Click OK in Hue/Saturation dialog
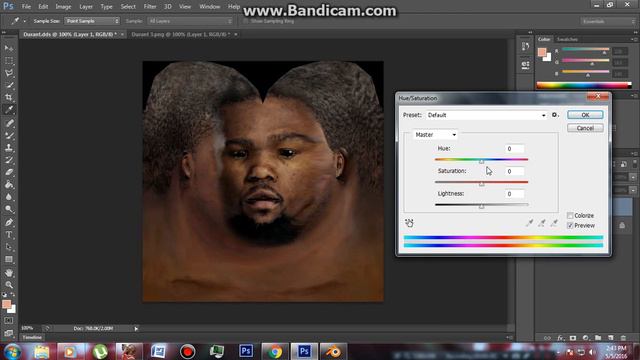 pos(585,115)
